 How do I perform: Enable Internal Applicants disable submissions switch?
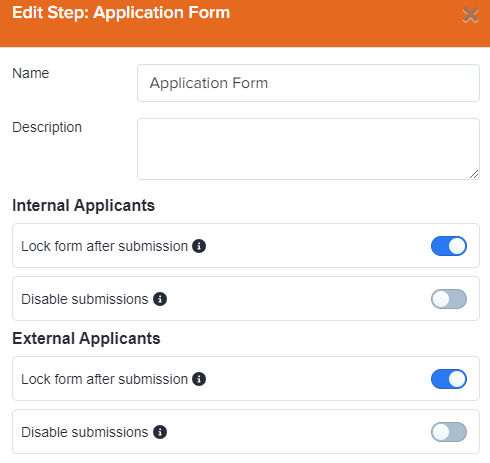[x=449, y=299]
